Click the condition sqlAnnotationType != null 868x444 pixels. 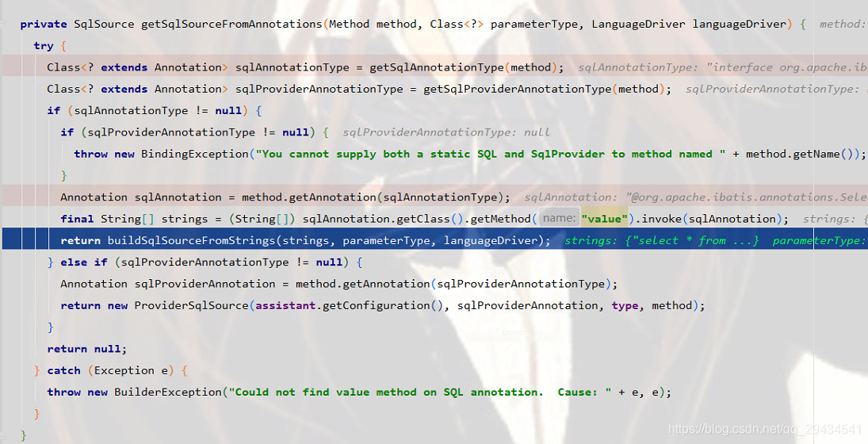pyautogui.click(x=158, y=110)
